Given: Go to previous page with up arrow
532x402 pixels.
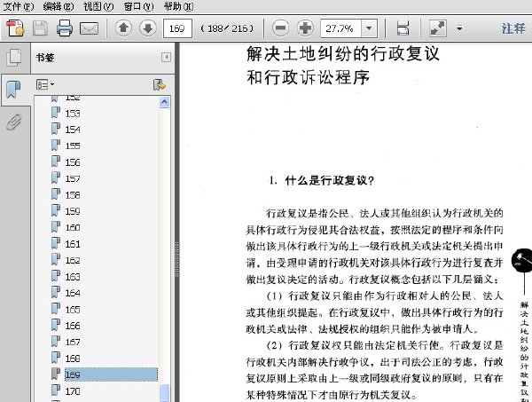Looking at the screenshot, I should tap(123, 28).
